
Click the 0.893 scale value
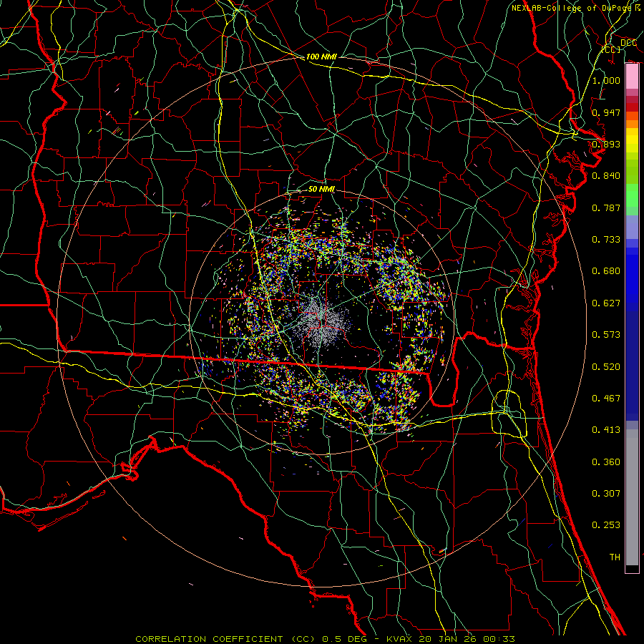pyautogui.click(x=606, y=144)
